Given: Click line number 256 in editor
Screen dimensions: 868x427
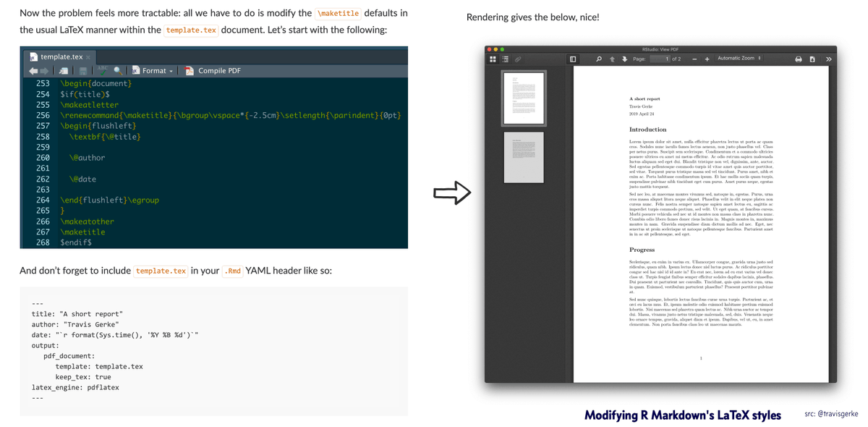Looking at the screenshot, I should point(43,115).
